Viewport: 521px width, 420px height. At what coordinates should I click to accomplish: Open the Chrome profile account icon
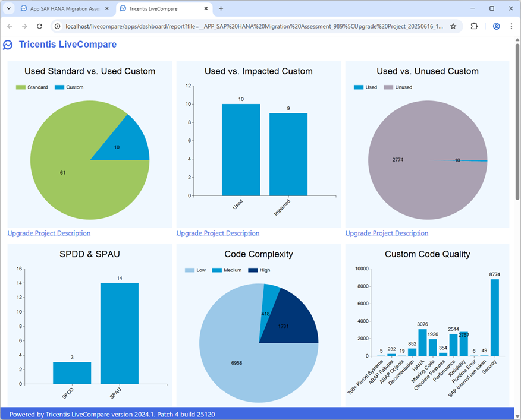coord(495,26)
